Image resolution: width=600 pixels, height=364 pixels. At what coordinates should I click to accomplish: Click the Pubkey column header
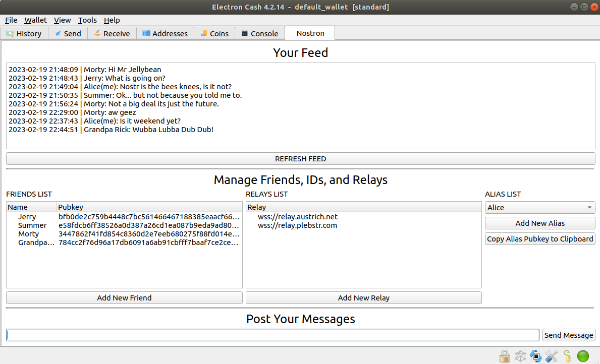point(149,207)
